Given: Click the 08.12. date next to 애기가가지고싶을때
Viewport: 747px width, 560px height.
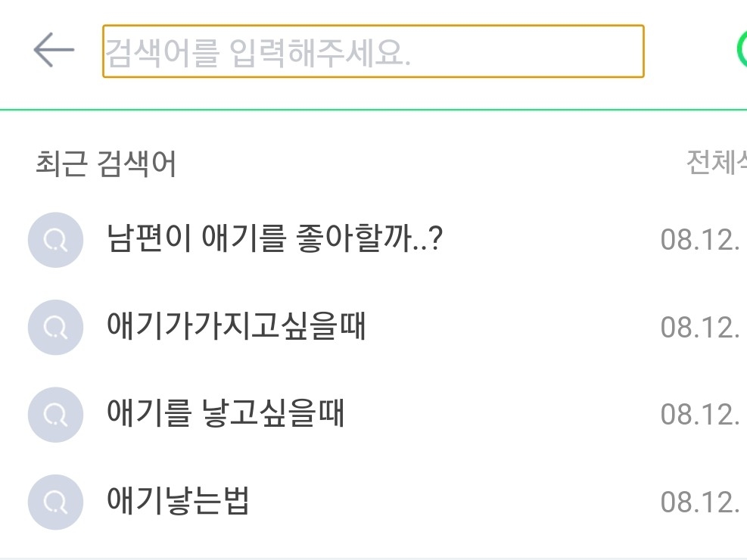Looking at the screenshot, I should coord(699,328).
